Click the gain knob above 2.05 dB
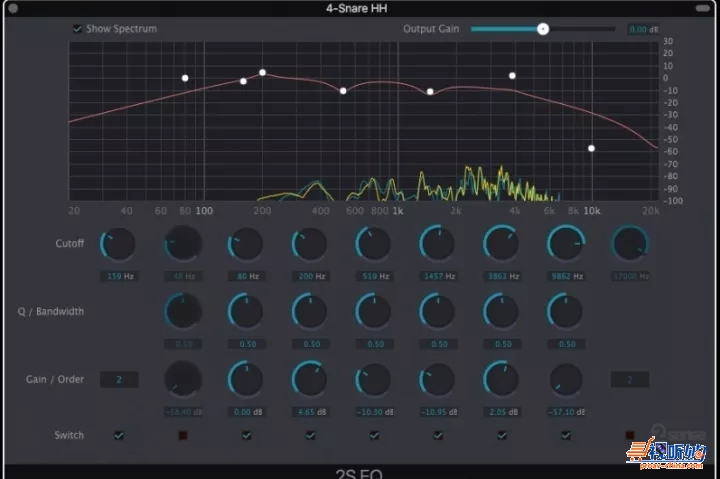Screen dimensions: 720x479 click(501, 379)
